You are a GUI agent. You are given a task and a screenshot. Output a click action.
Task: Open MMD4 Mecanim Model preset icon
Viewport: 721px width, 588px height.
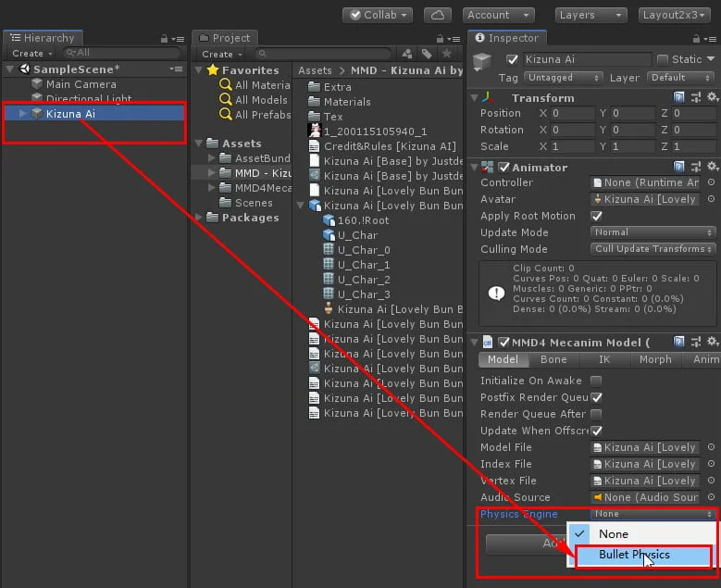coord(695,343)
